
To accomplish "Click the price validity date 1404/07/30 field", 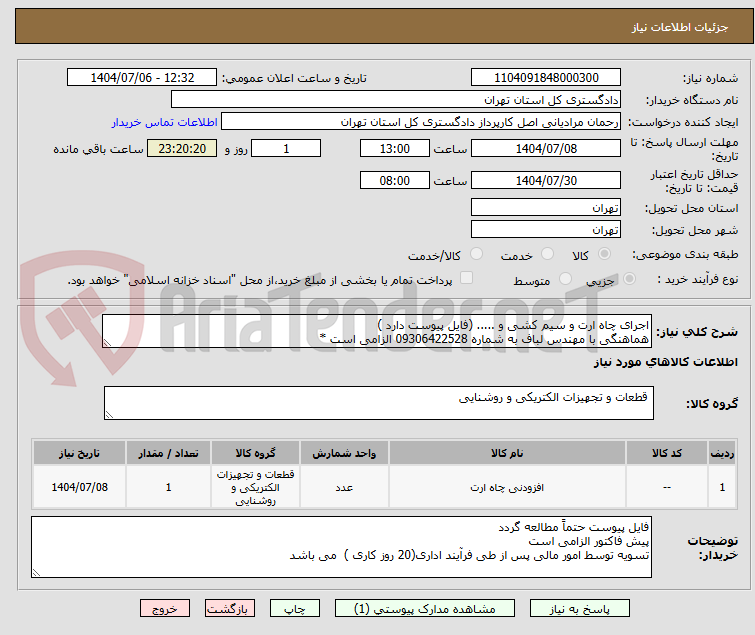I will (x=546, y=181).
